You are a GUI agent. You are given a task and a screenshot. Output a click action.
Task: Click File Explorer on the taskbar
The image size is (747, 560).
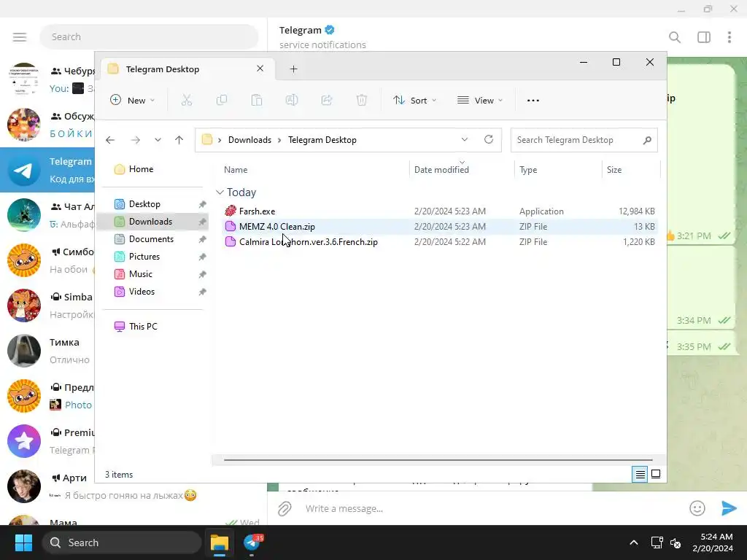(220, 542)
